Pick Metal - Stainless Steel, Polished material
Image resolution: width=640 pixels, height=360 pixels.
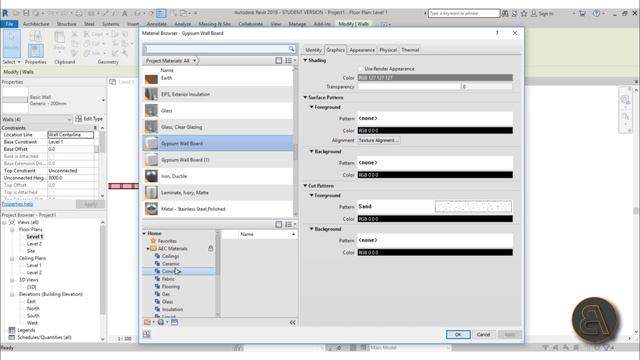tap(218, 209)
